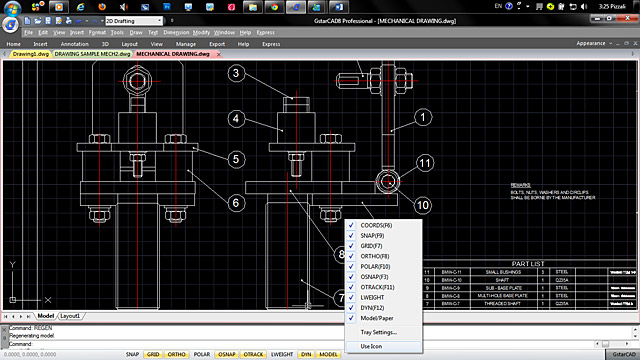This screenshot has width=640, height=360.
Task: Uncheck GRID(F7) in tray menu
Action: tap(384, 246)
